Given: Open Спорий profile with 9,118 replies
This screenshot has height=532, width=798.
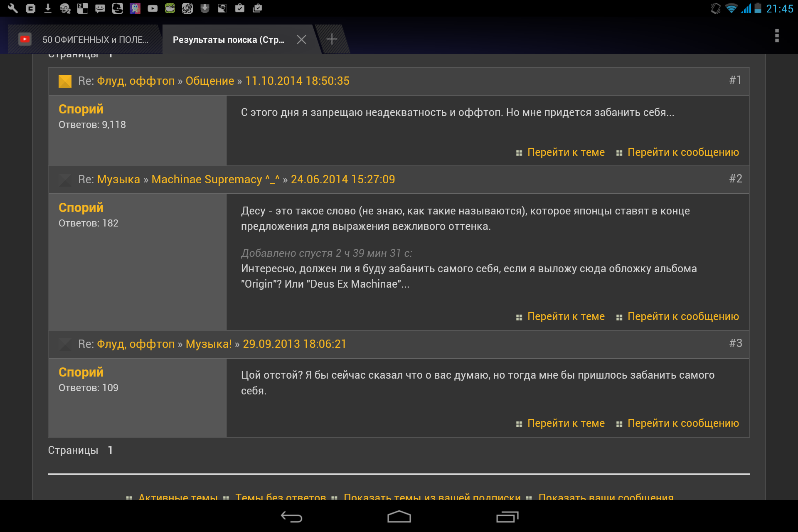Looking at the screenshot, I should 81,109.
